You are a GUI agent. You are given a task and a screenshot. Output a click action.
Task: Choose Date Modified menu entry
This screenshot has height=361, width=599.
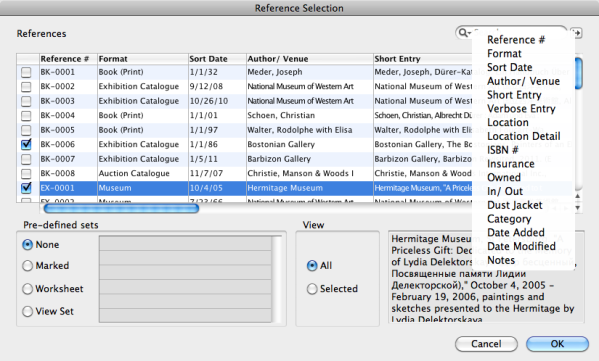(x=521, y=246)
